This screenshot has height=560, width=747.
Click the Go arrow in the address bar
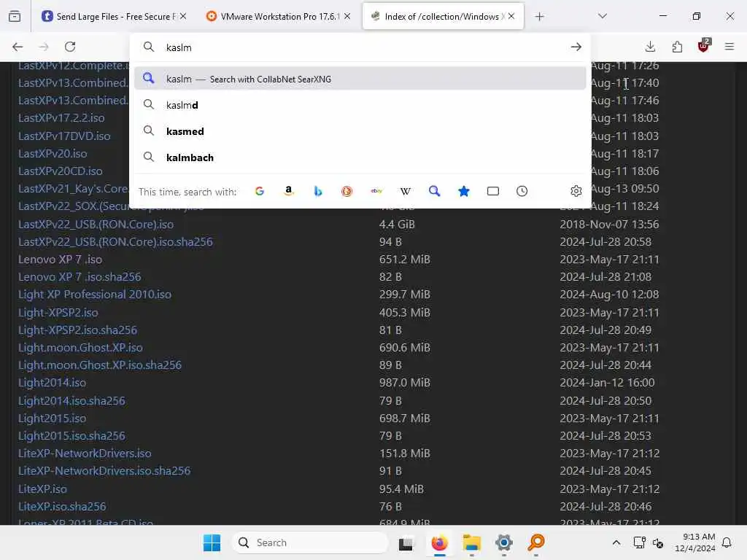[x=576, y=47]
